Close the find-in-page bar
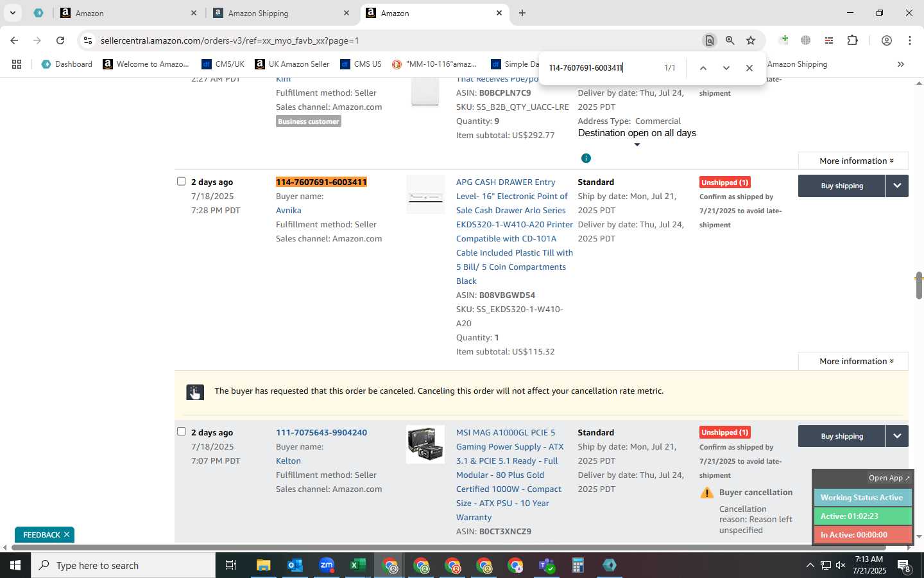 click(x=749, y=68)
